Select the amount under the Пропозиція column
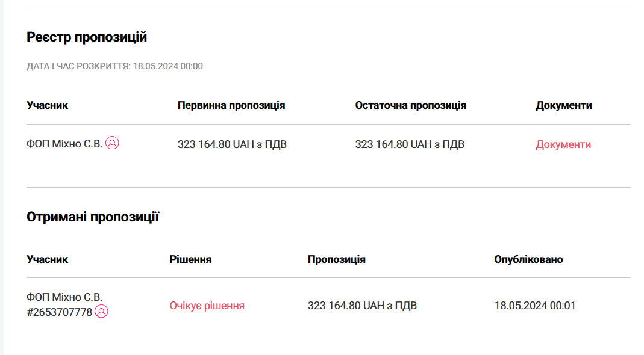 [x=362, y=306]
